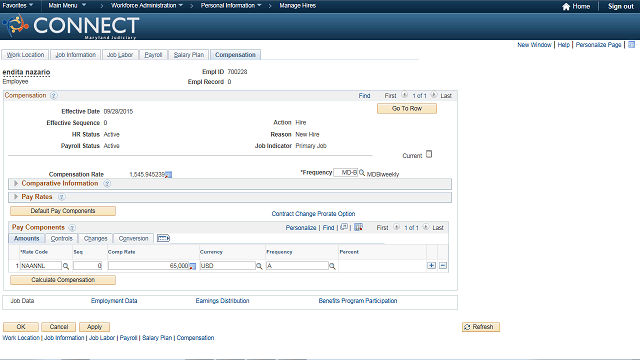Click the Go To Row button
Screen dimensions: 640x360
pos(407,109)
